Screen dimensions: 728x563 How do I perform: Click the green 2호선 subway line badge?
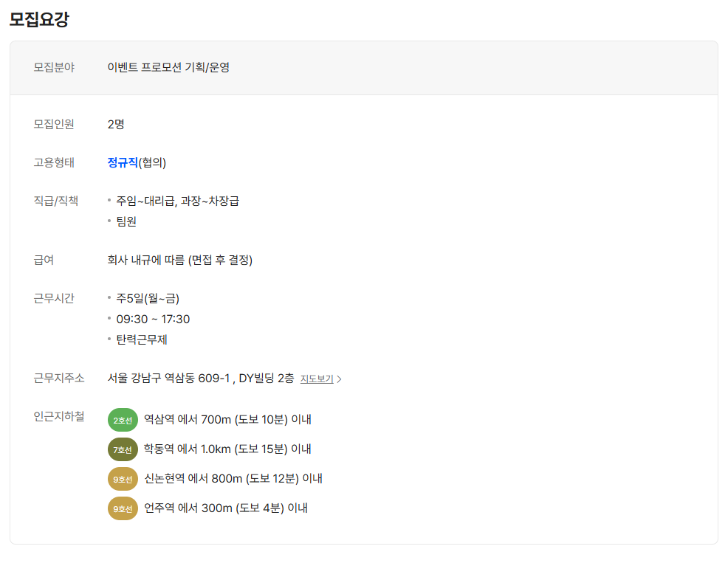(123, 420)
